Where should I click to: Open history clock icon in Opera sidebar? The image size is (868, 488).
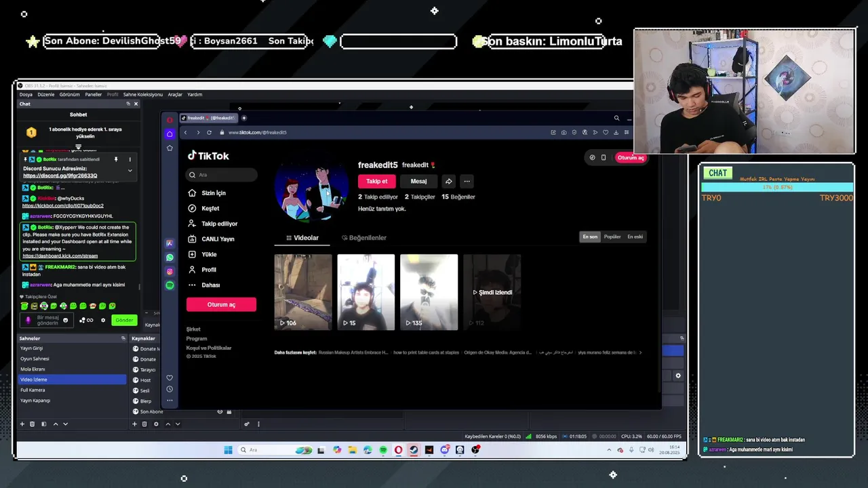170,389
